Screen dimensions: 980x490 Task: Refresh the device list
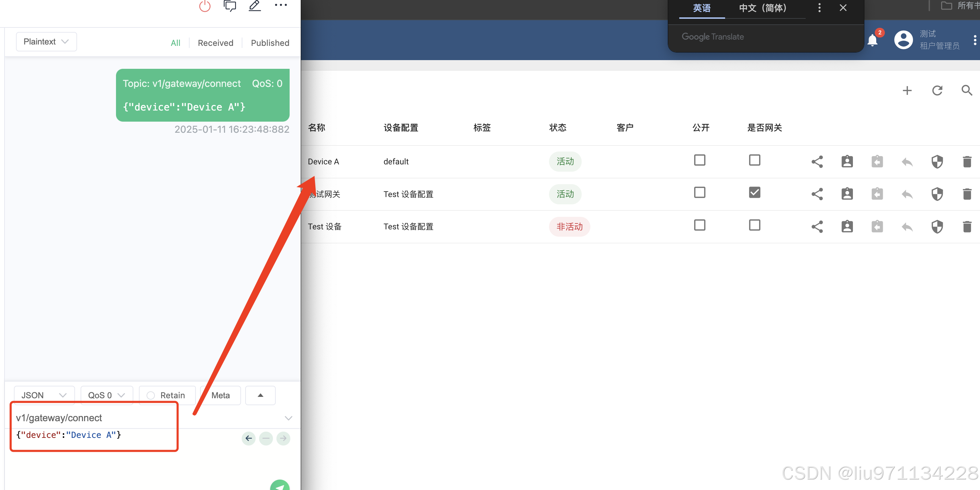click(x=937, y=91)
